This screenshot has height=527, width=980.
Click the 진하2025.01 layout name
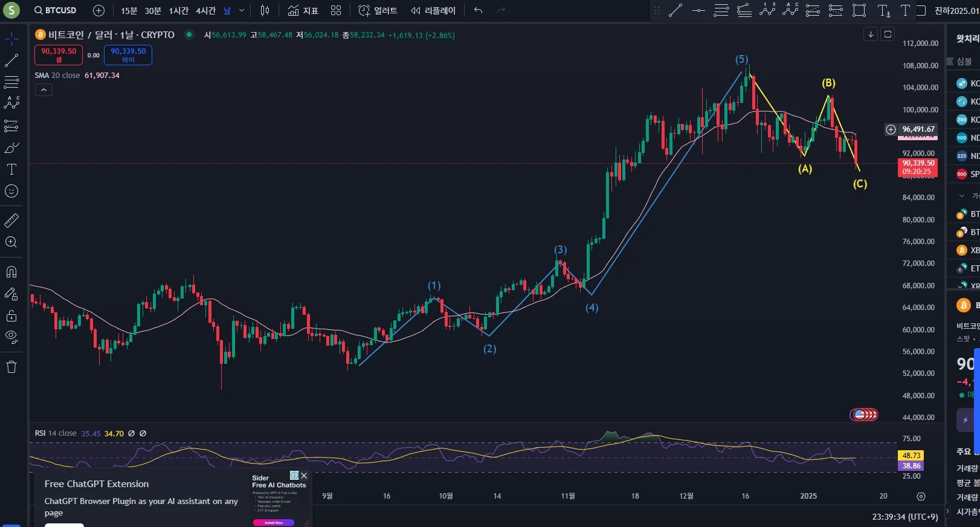click(957, 11)
